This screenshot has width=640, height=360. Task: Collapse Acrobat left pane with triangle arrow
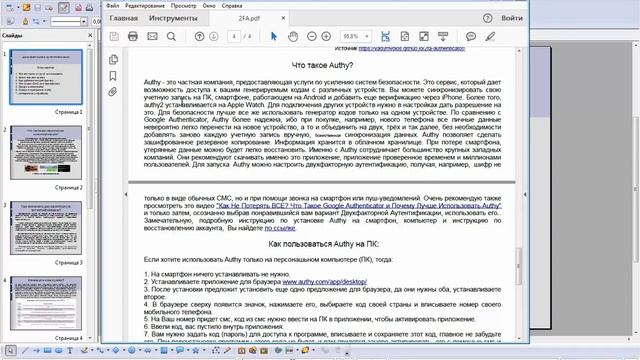tap(126, 195)
